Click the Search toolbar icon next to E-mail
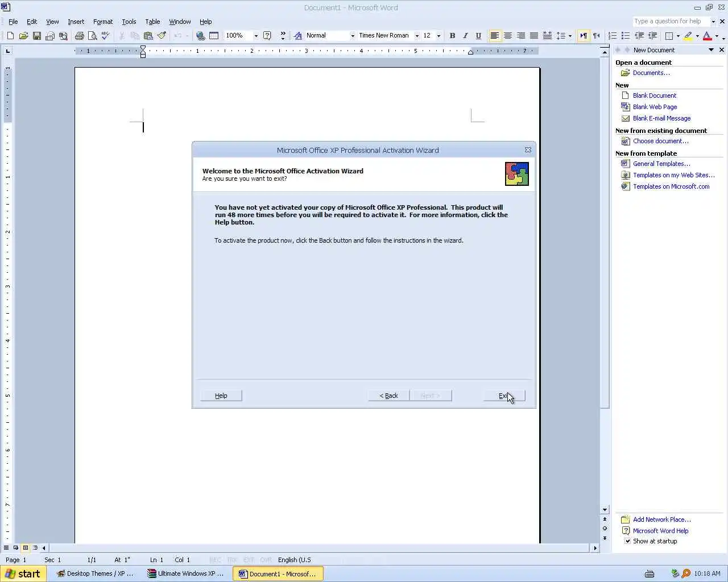 (x=63, y=36)
